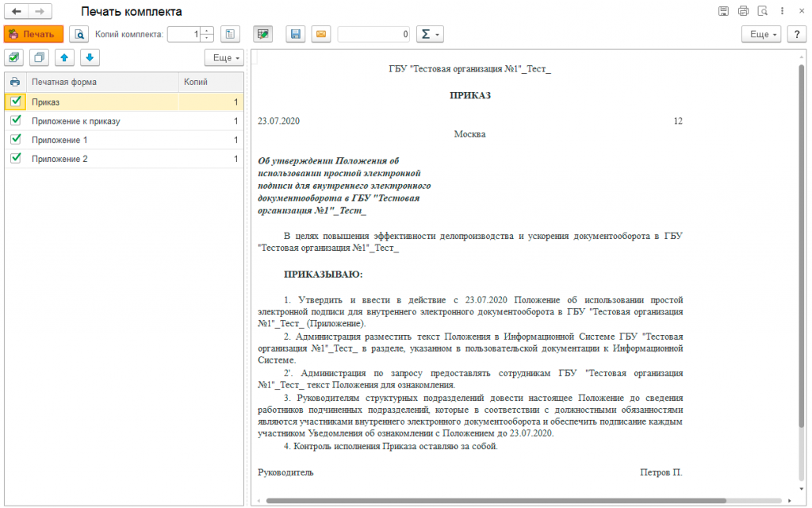
Task: Disable printing of Приложение 2
Action: (x=15, y=158)
